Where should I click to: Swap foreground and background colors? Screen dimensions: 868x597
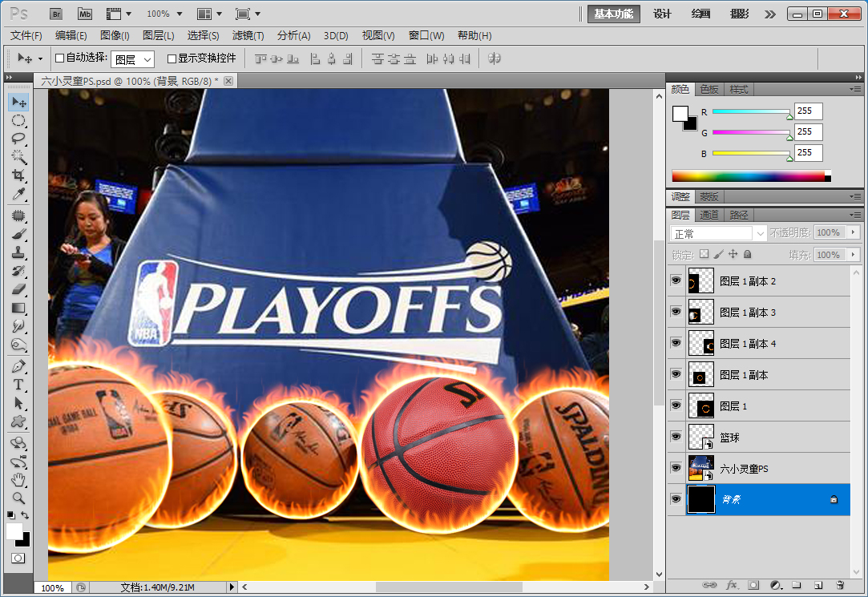coord(25,514)
